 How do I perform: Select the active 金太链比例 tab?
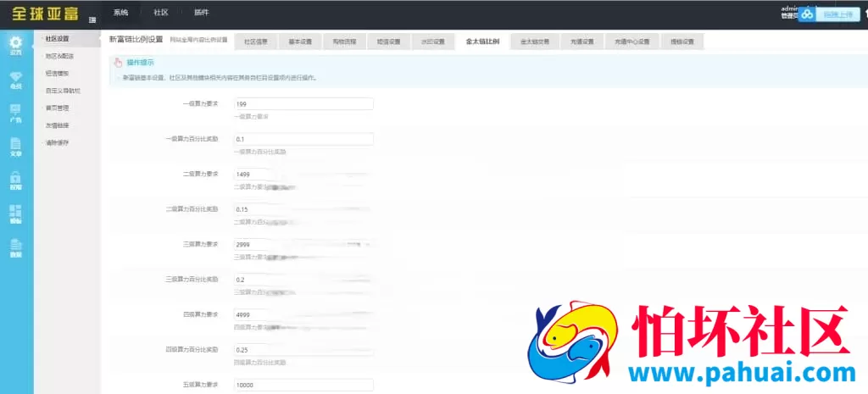point(482,42)
